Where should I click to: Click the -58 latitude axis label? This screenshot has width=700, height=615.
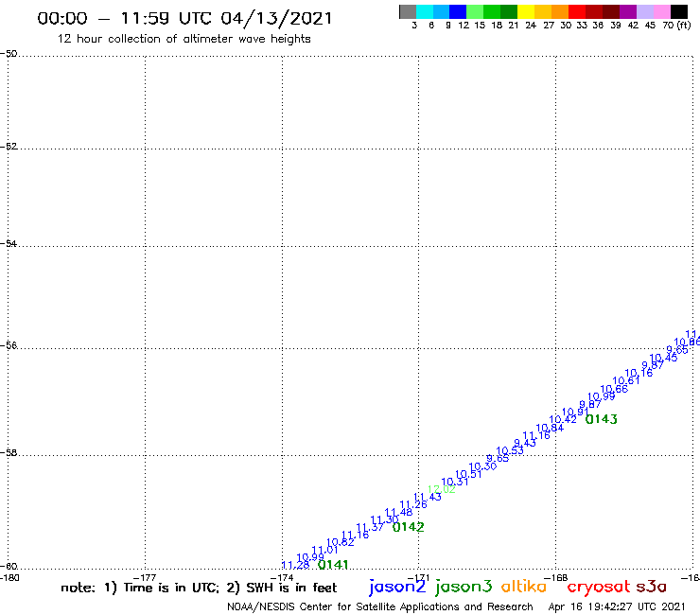tap(9, 453)
